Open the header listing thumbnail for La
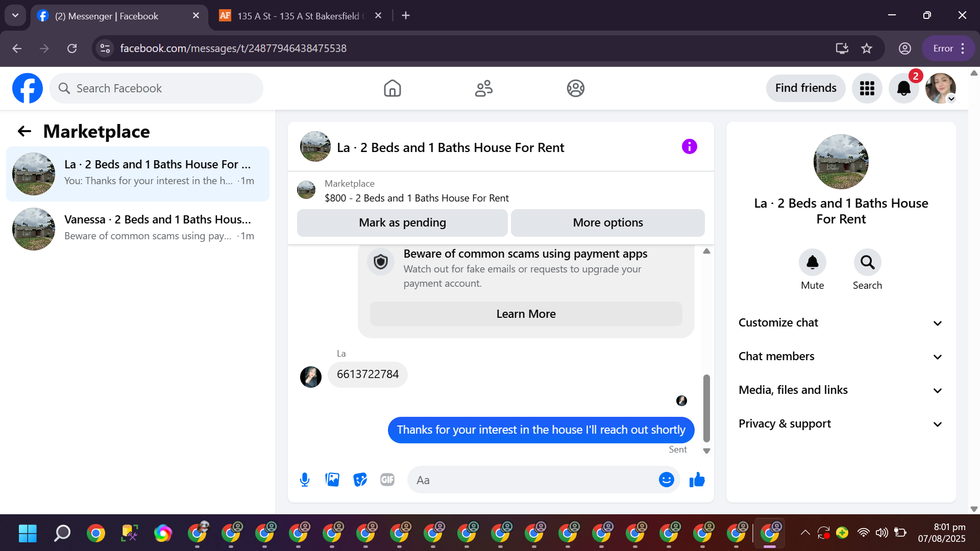980x551 pixels. click(x=315, y=147)
